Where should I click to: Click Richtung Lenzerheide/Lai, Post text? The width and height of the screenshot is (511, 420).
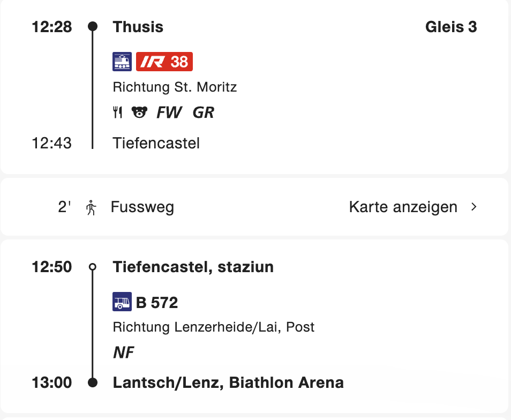213,327
